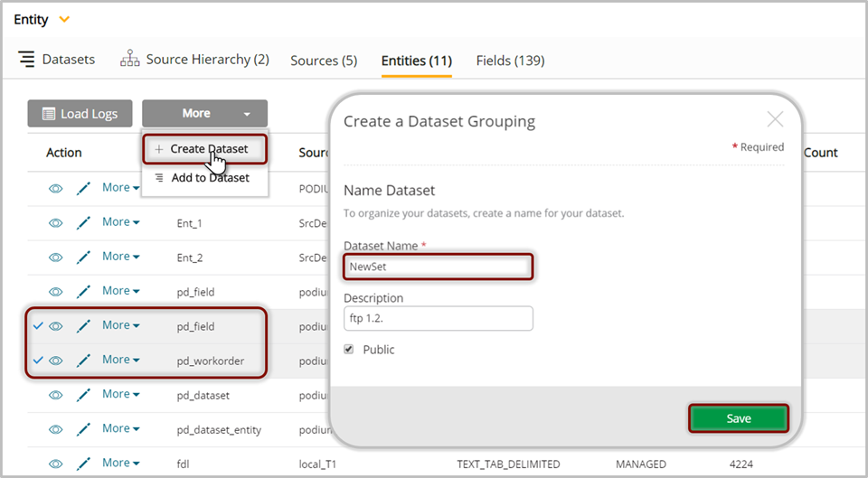Close the Create a Dataset Grouping dialog

[x=775, y=119]
